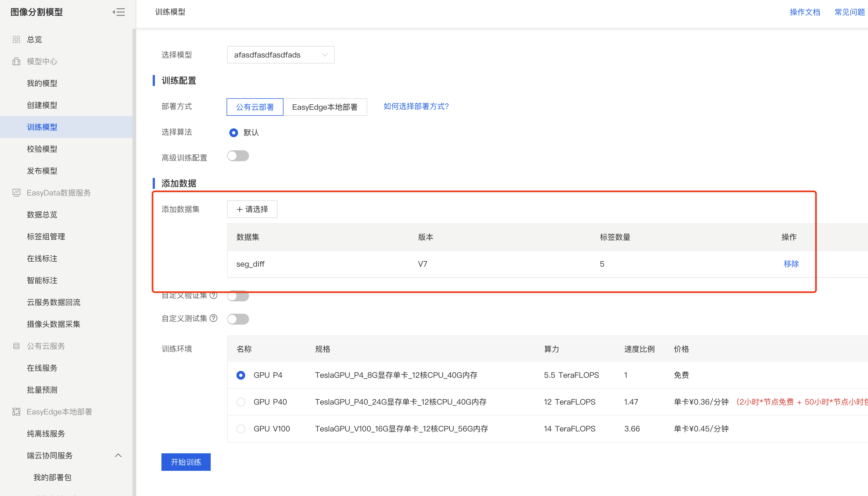
Task: Collapse the sidebar with the menu fold icon
Action: tap(118, 12)
